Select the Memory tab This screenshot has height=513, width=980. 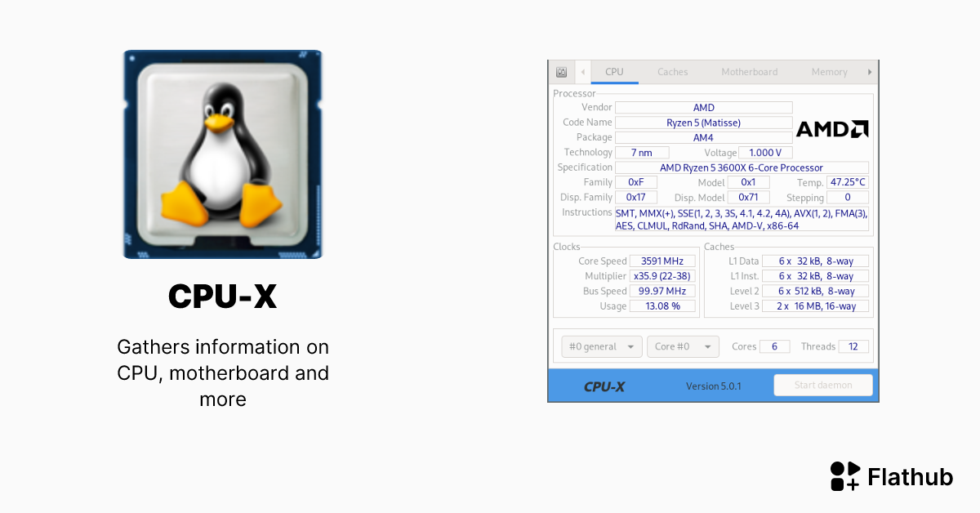point(828,72)
